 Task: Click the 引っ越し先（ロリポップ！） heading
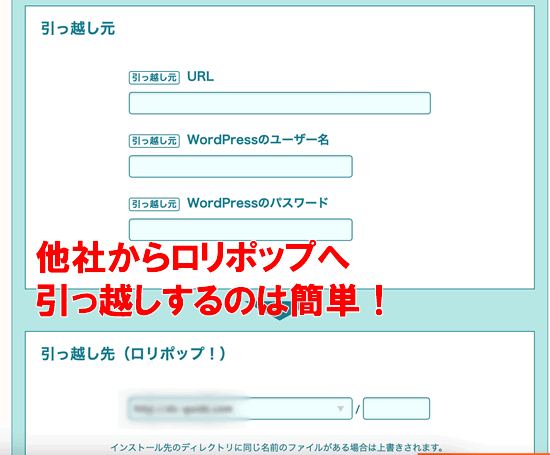coord(133,354)
